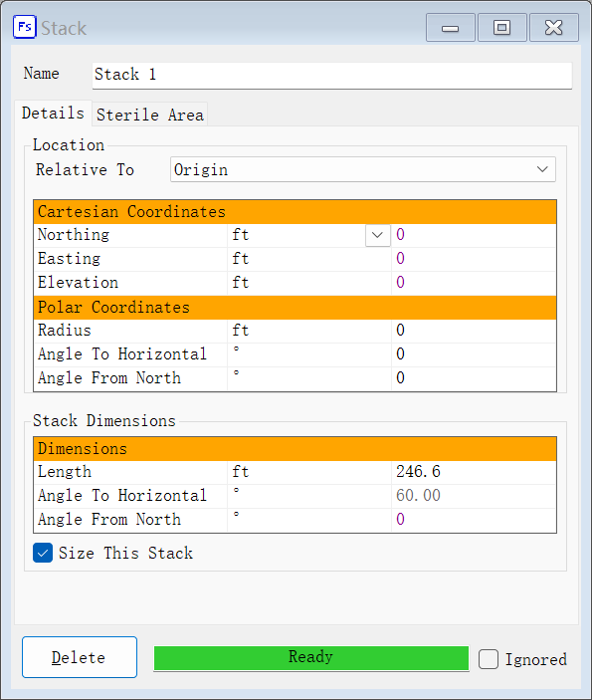The image size is (592, 700).
Task: Enable the Ignored checkbox
Action: (x=489, y=659)
